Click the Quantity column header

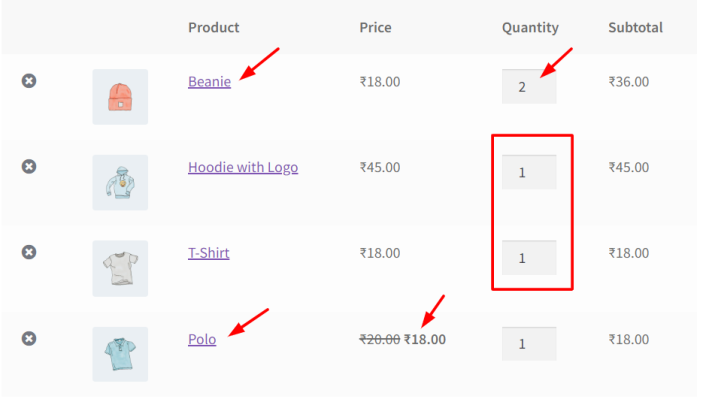click(x=530, y=27)
